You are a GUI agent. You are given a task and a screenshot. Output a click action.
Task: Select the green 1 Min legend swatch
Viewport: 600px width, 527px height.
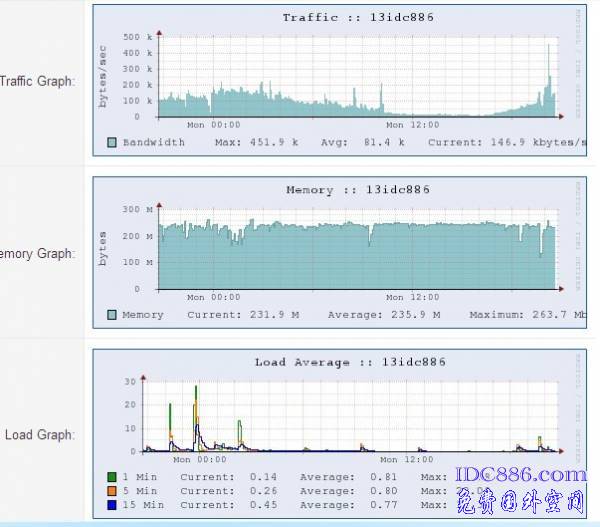pos(111,478)
